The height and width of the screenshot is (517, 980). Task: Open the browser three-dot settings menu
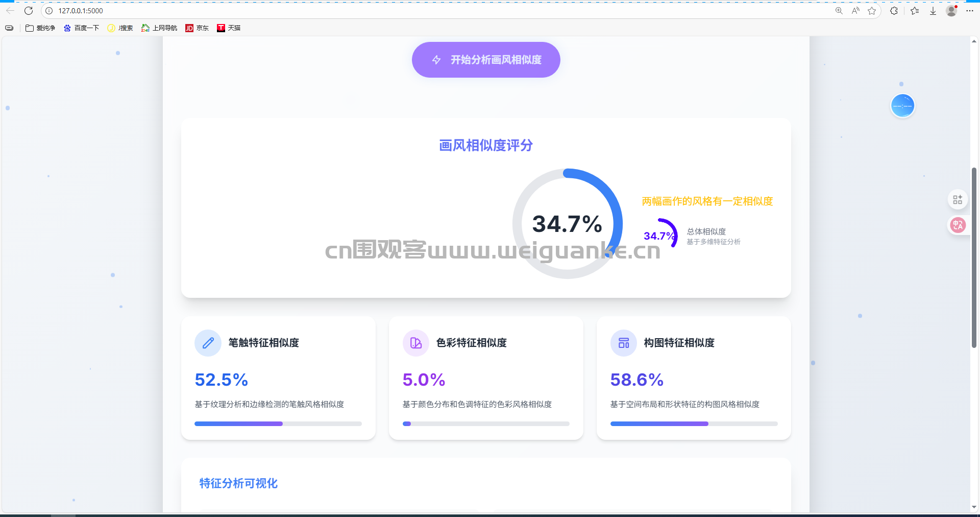click(970, 11)
